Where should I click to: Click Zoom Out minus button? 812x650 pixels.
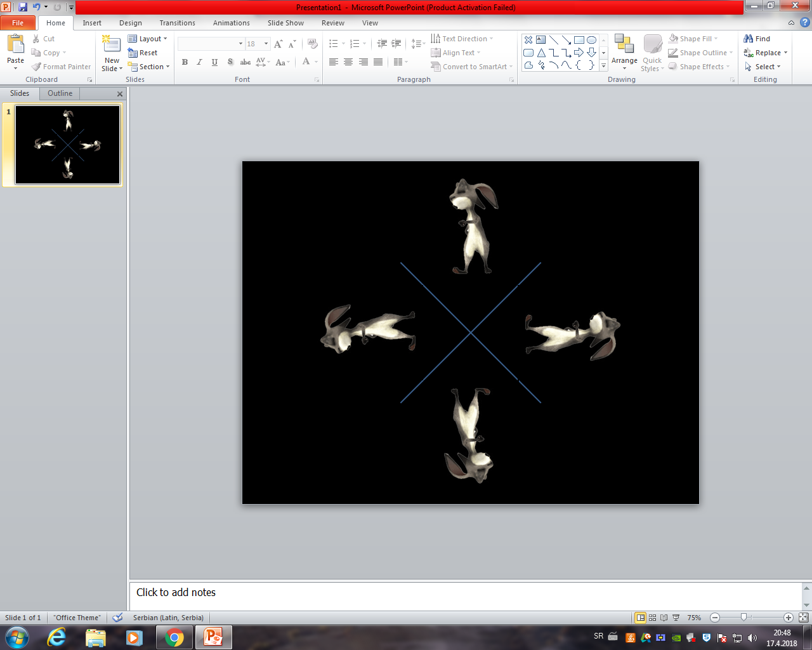(715, 618)
